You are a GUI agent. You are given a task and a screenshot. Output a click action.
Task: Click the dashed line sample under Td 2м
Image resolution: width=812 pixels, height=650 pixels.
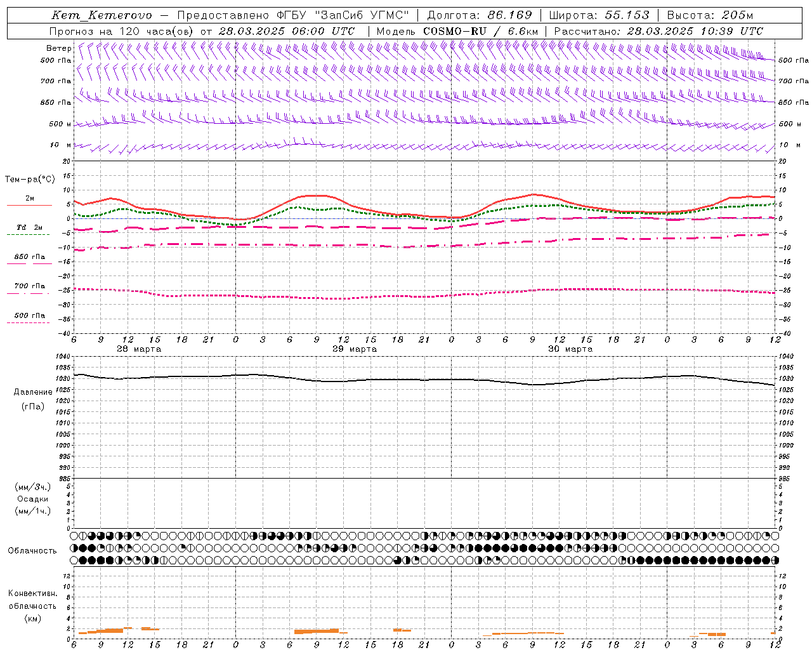click(28, 234)
